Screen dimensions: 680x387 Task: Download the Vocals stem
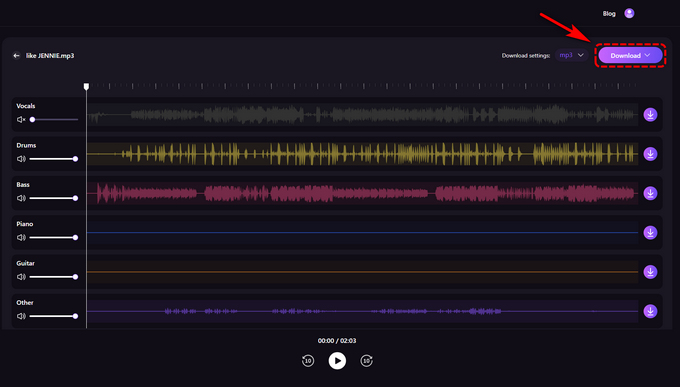click(650, 115)
